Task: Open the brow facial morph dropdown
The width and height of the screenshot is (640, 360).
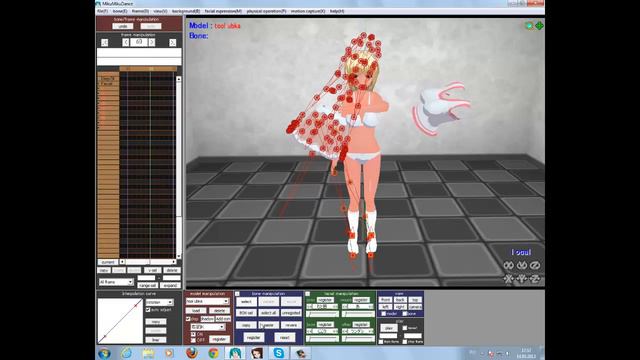Action: click(322, 331)
